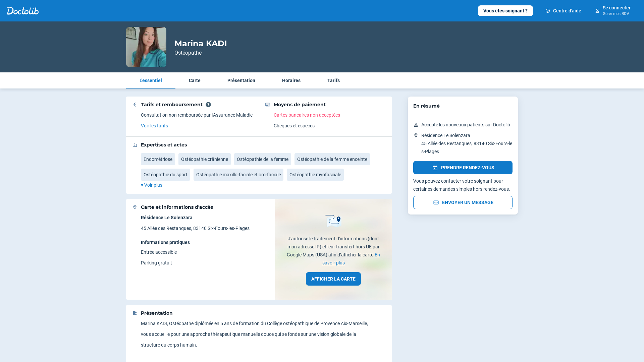Click Marina KADI's profile photo
The width and height of the screenshot is (644, 362).
(146, 47)
